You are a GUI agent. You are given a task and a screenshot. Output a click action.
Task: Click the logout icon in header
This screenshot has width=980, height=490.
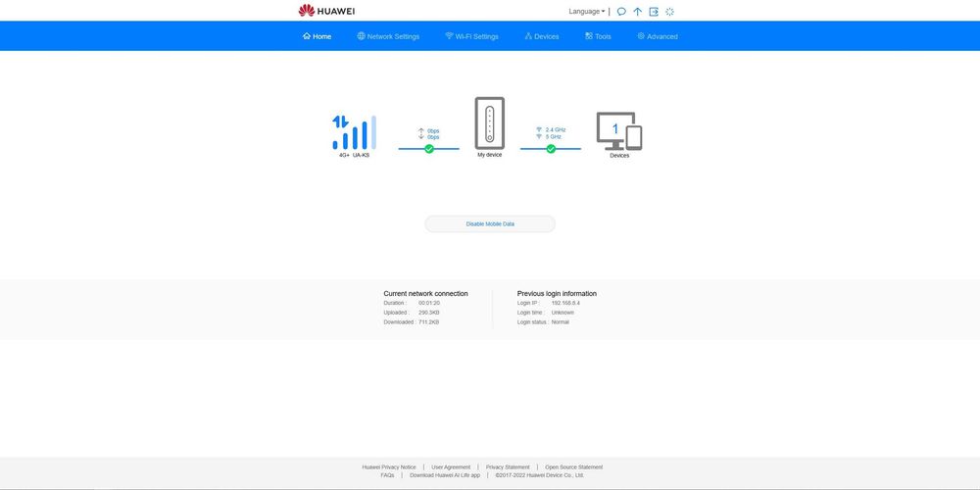pyautogui.click(x=654, y=11)
